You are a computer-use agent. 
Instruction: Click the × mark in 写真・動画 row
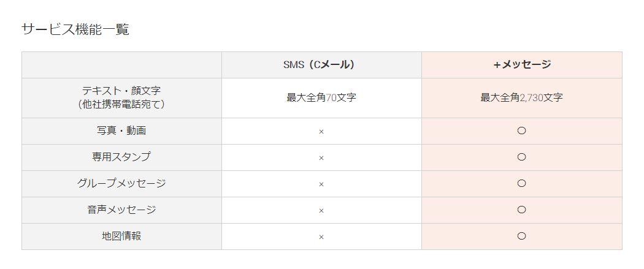coord(321,132)
